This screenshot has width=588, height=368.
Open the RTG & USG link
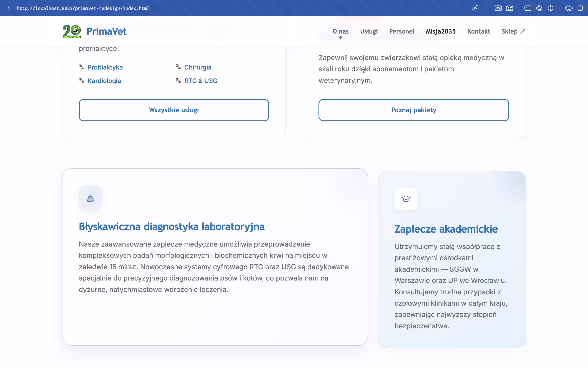201,81
